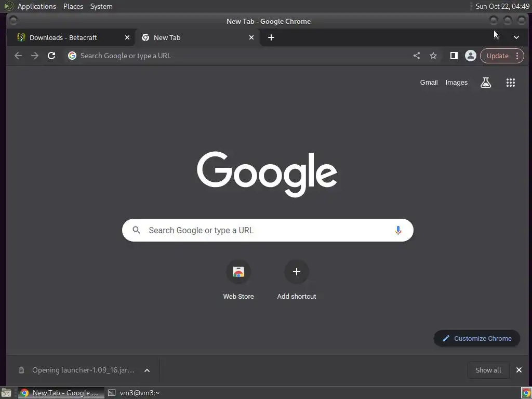Click the Betacraft tab favicon
This screenshot has height=399, width=532.
coord(21,37)
